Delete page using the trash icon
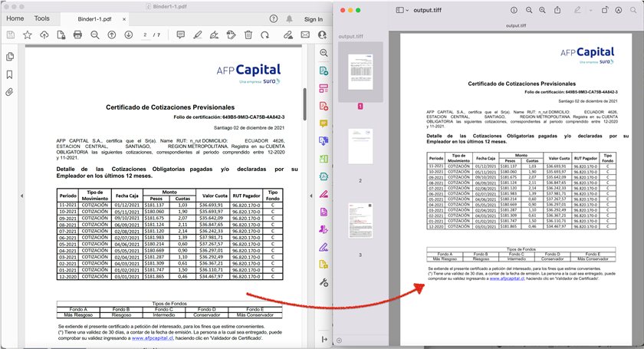Screen dimensions: 644x349 [x=248, y=35]
